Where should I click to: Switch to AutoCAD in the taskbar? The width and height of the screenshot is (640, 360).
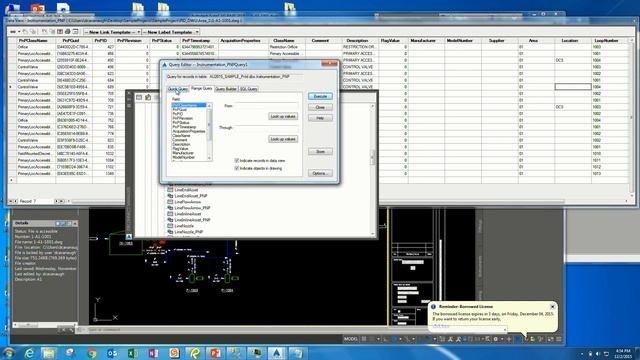click(277, 353)
